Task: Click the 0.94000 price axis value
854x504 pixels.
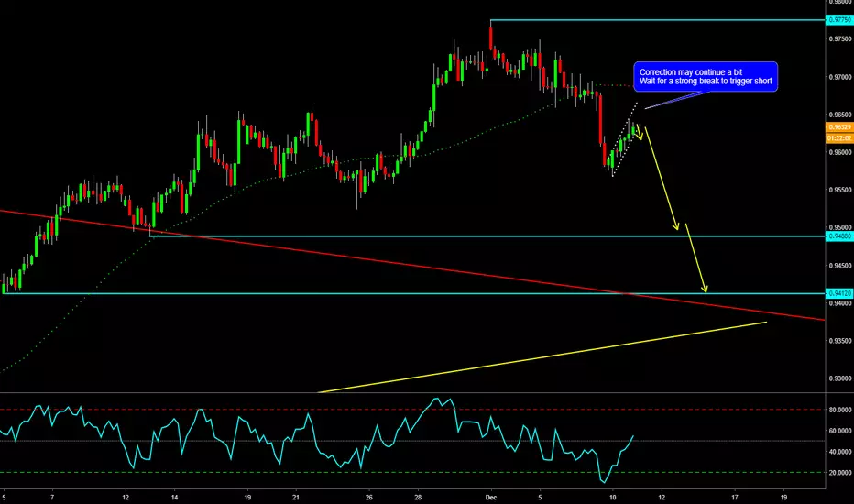Action: coord(840,303)
